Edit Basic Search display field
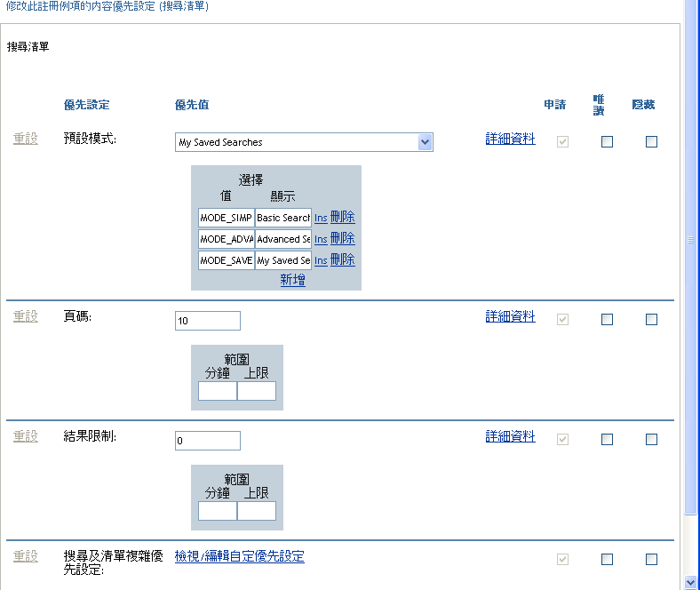 283,218
